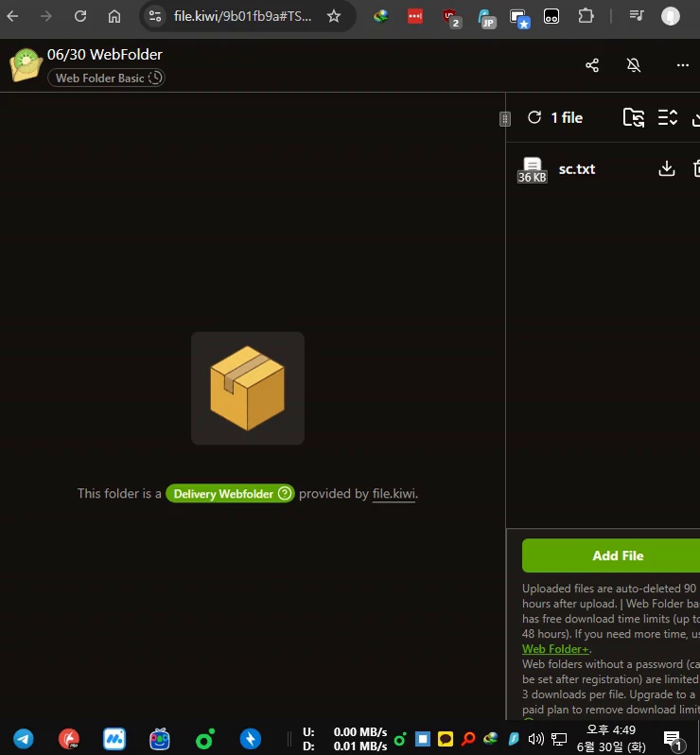The image size is (700, 755).
Task: Click the kiwi folder logo
Action: 26,64
